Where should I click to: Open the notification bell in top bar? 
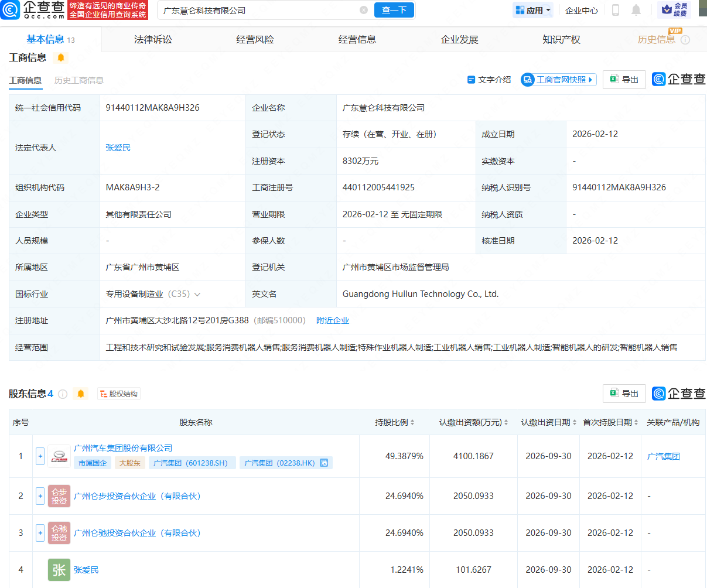[x=636, y=10]
